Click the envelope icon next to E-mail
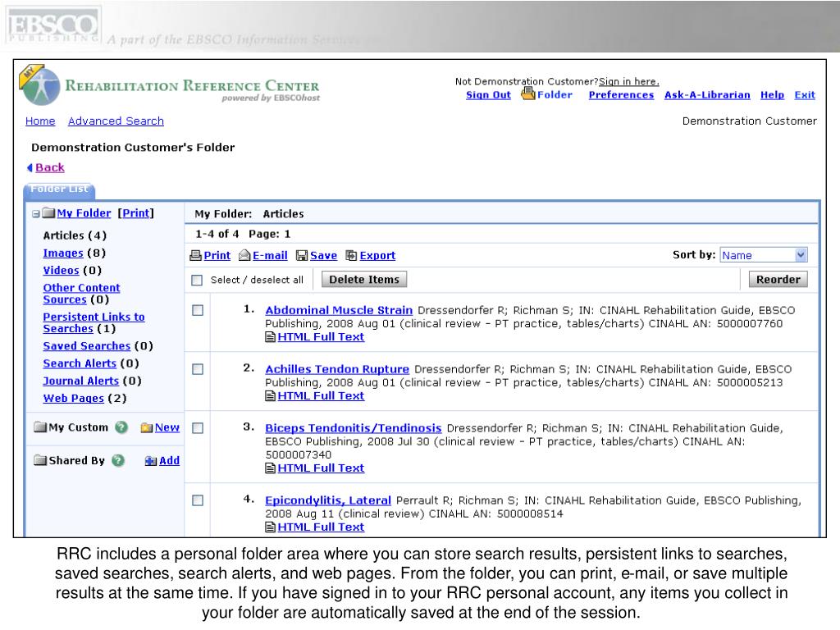 (x=244, y=256)
